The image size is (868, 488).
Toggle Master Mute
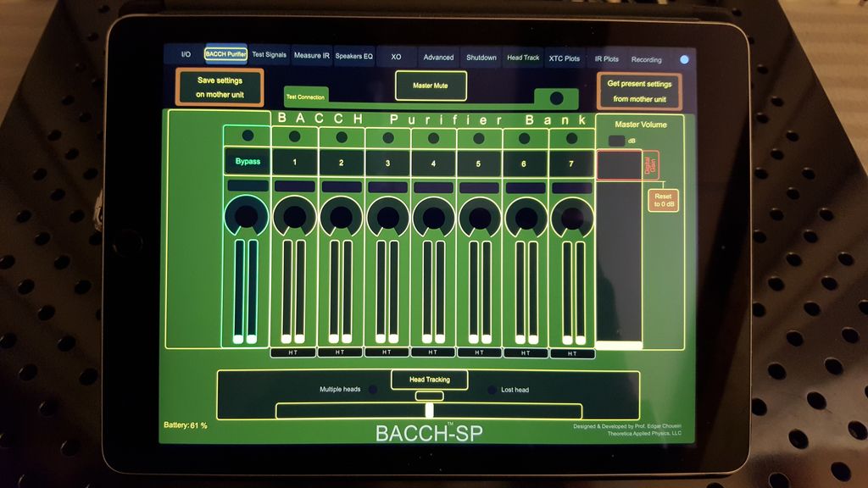[431, 86]
